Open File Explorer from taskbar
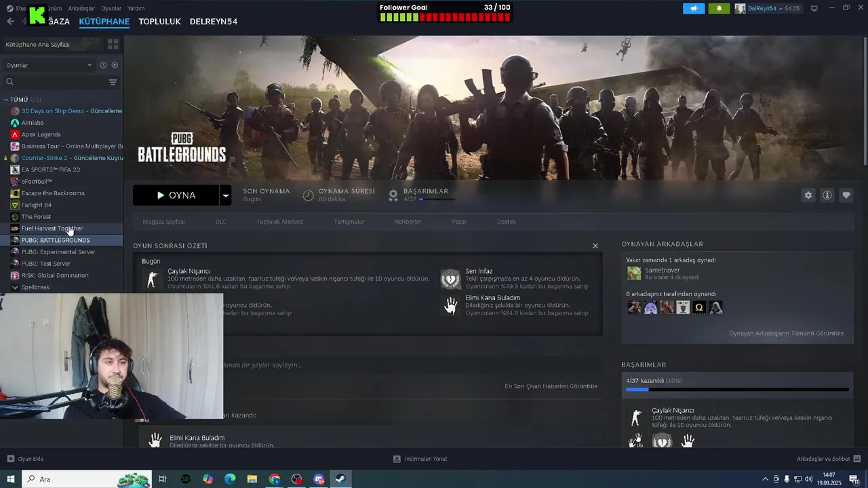 [x=252, y=479]
